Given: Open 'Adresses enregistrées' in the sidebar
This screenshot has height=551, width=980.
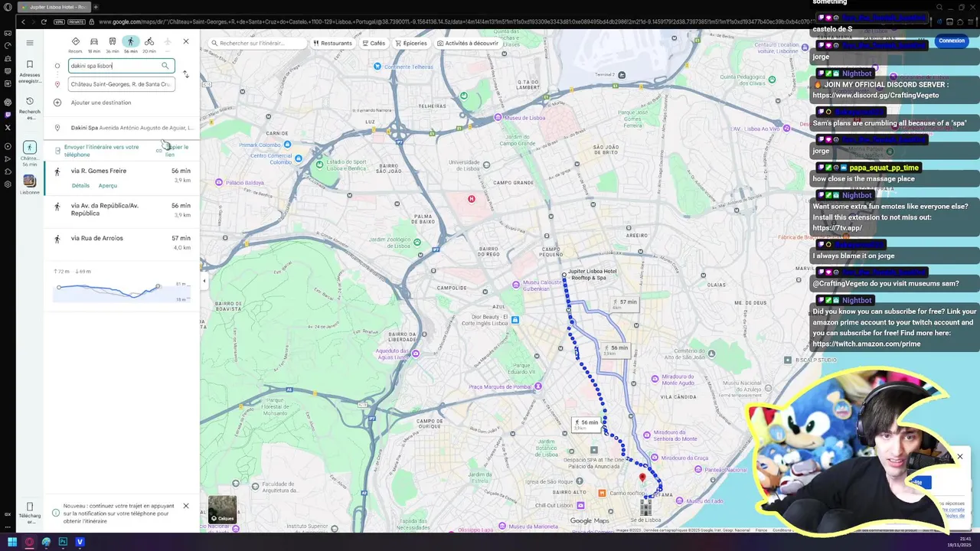Looking at the screenshot, I should coord(30,72).
